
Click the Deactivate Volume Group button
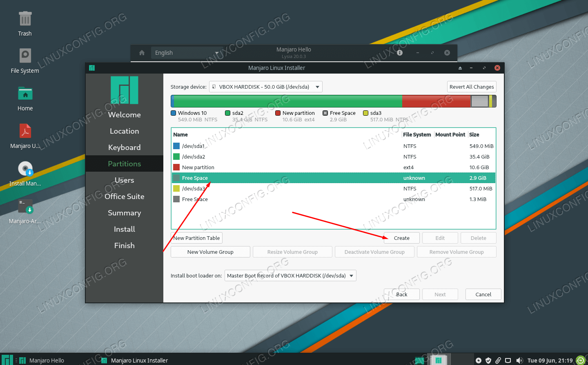(x=374, y=252)
